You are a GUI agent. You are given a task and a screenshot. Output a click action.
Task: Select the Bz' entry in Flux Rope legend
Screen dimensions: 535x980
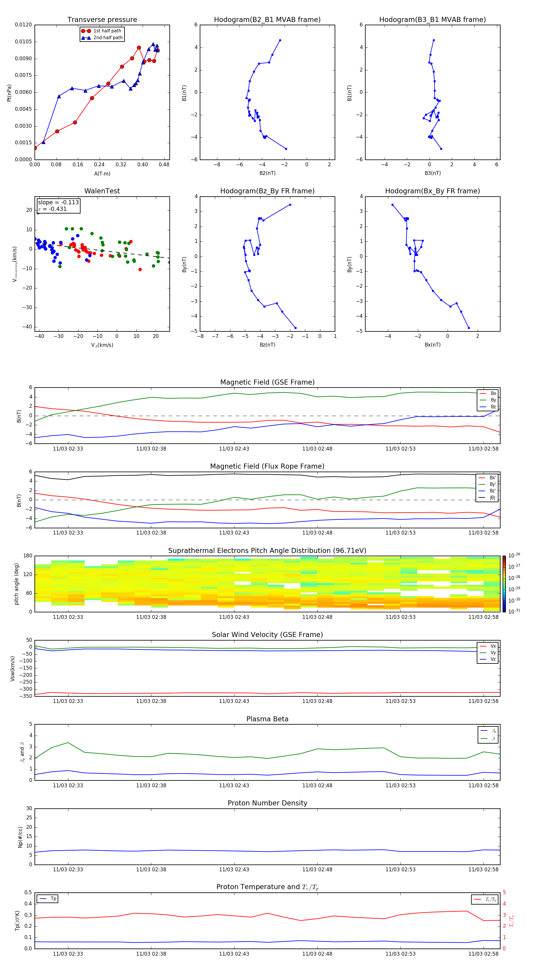click(x=487, y=491)
